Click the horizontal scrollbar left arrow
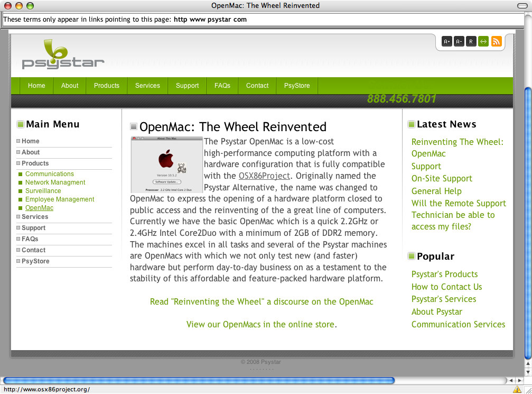532x394 pixels. 511,380
